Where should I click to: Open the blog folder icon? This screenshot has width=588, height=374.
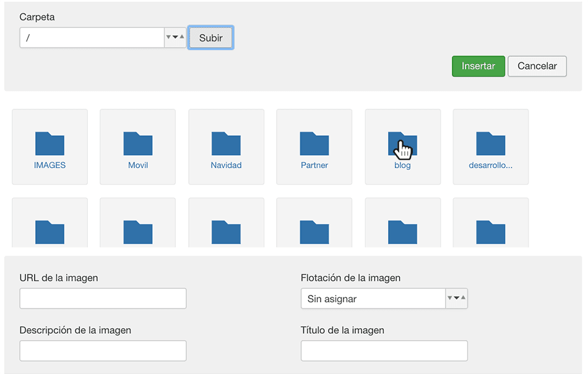pyautogui.click(x=402, y=143)
